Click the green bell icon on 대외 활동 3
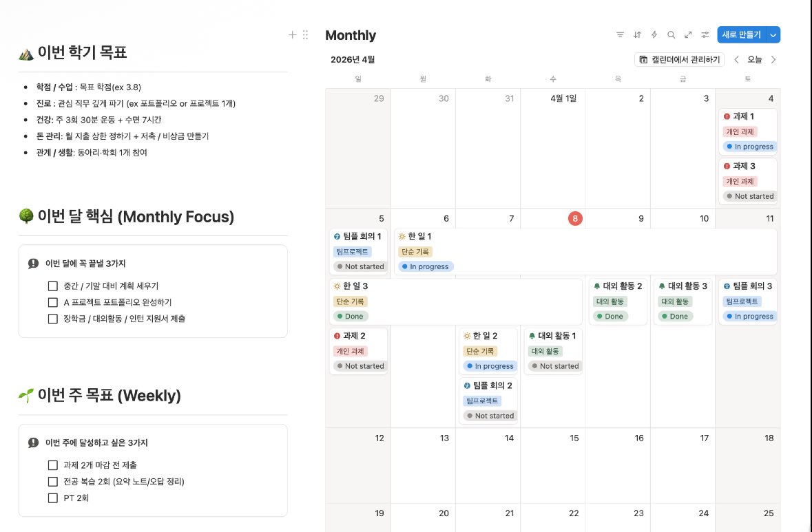Viewport: 812px width, 532px height. coord(662,286)
